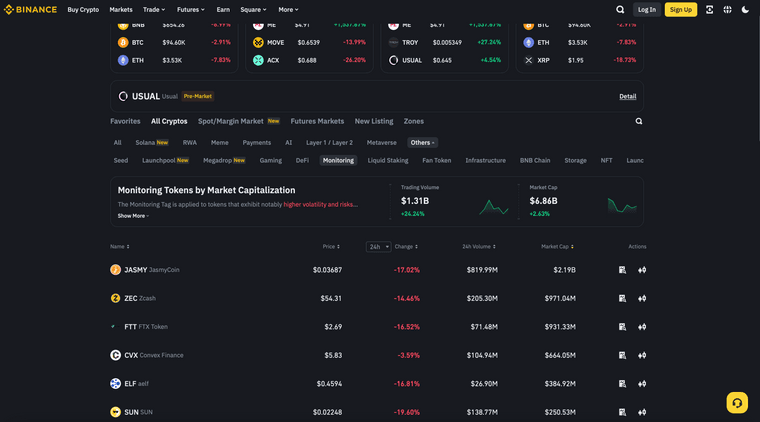760x422 pixels.
Task: Select the Monitoring subcategory filter
Action: pyautogui.click(x=338, y=160)
